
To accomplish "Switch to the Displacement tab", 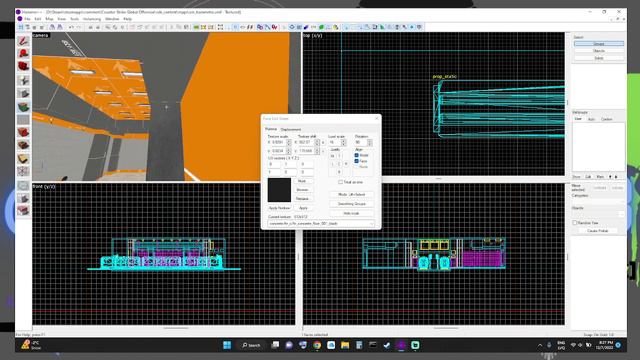I will pos(291,129).
